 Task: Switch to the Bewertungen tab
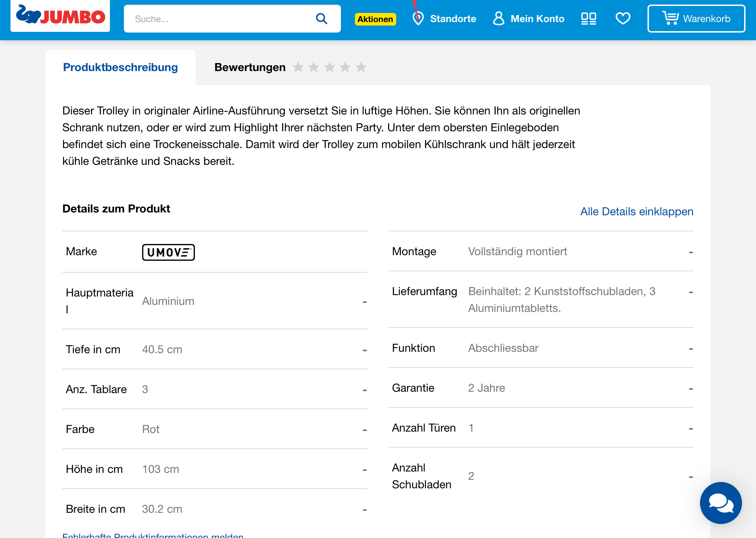[x=250, y=67]
